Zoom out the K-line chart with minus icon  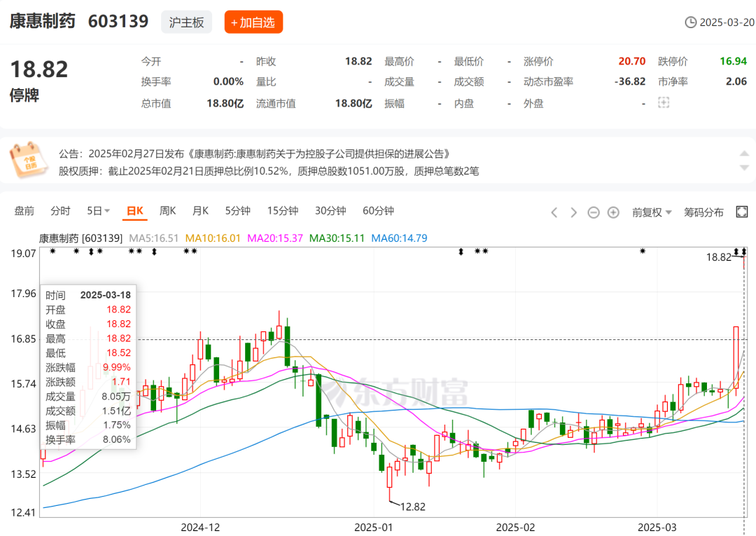pyautogui.click(x=594, y=212)
